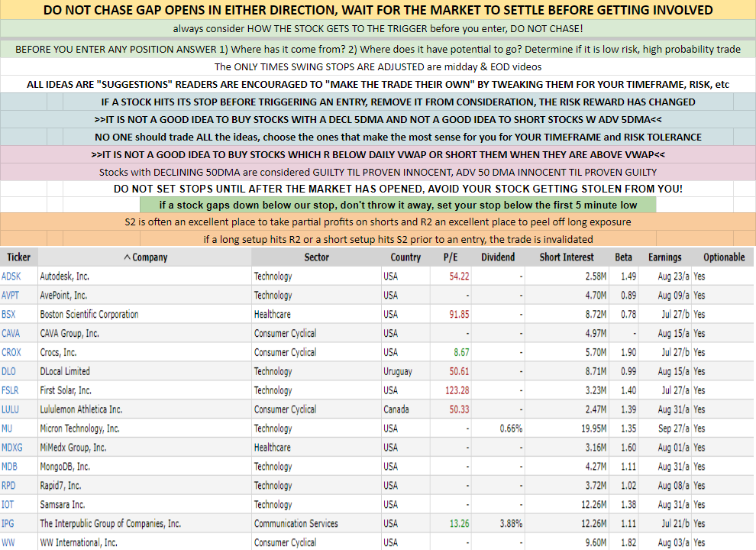Sort table by Dividend column header

point(498,257)
